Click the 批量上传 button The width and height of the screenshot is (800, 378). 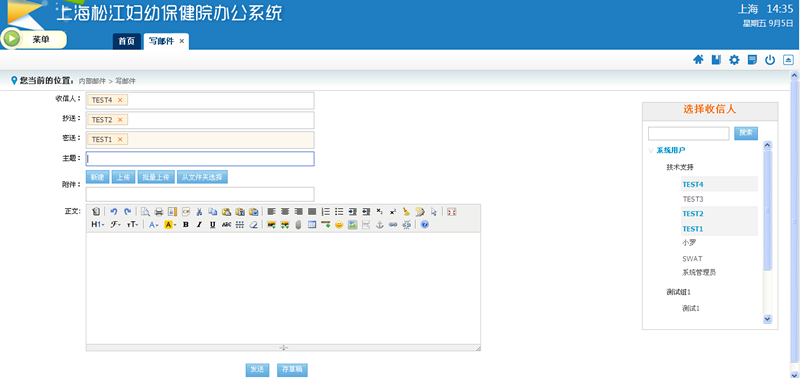tap(156, 177)
